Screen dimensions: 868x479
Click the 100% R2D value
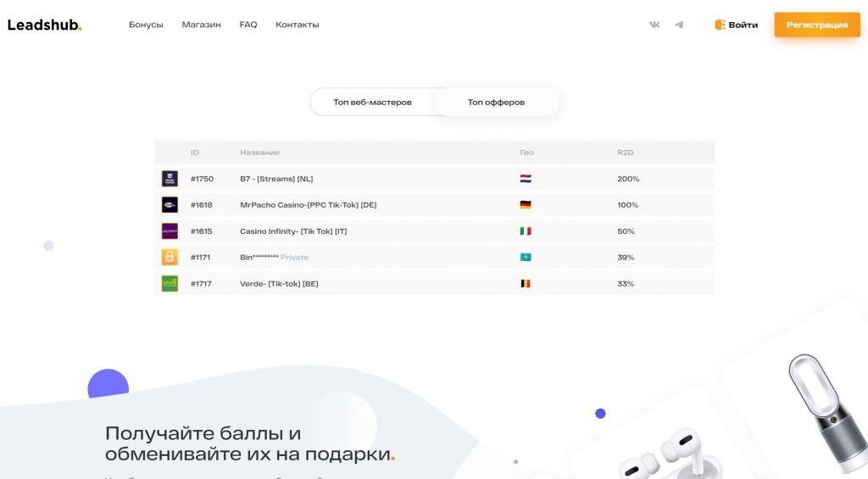(628, 205)
